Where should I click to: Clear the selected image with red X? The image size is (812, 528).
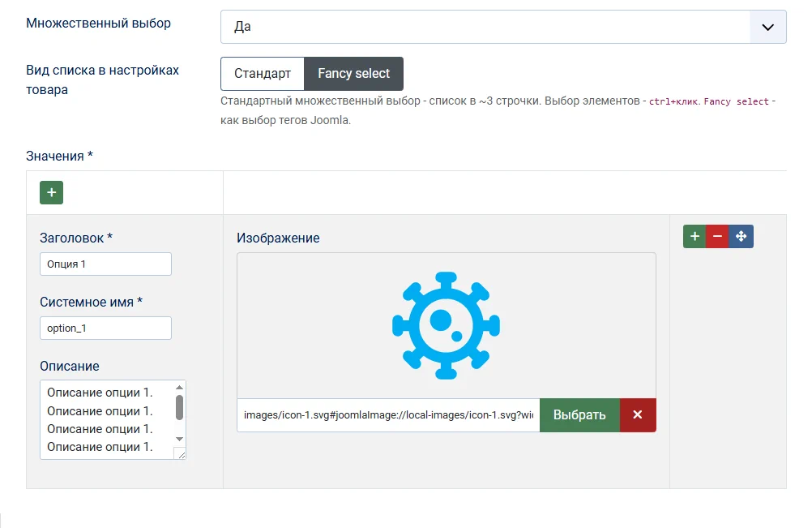tap(638, 415)
